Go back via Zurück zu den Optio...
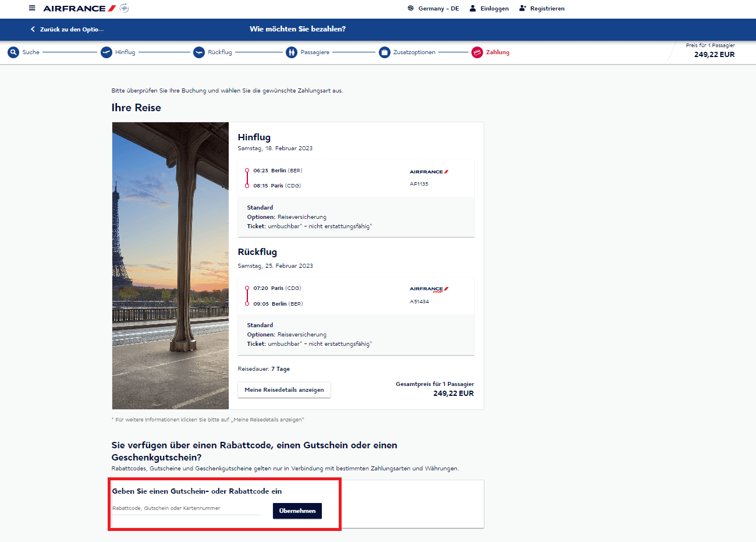Viewport: 756px width, 542px height. (72, 29)
